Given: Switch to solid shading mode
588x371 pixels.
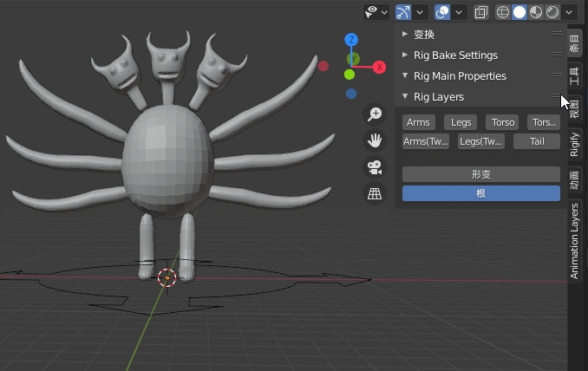Looking at the screenshot, I should [x=519, y=12].
